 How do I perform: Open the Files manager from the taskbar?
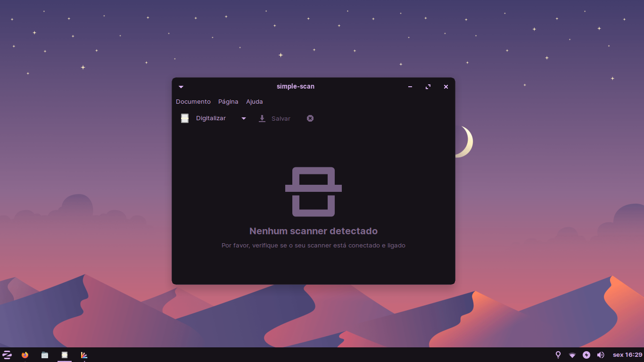coord(45,355)
